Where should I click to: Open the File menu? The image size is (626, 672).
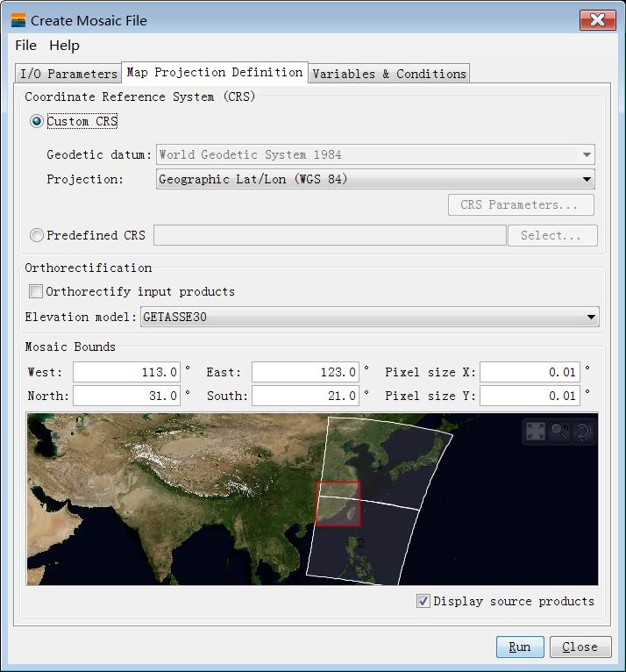pyautogui.click(x=26, y=46)
